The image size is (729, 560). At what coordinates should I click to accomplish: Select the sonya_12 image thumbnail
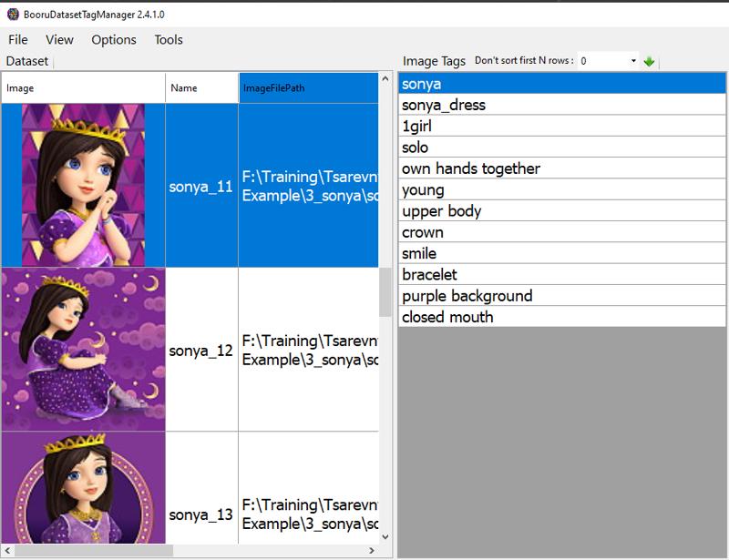pos(83,349)
